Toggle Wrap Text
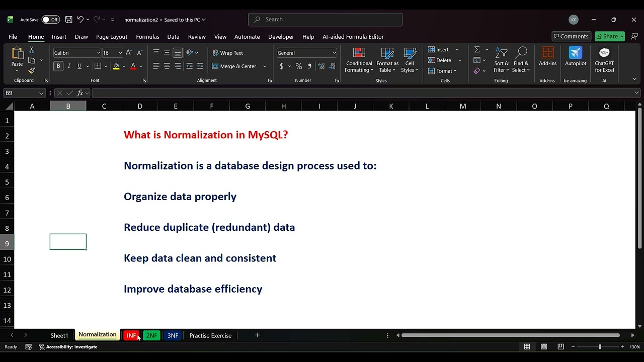 coord(228,53)
